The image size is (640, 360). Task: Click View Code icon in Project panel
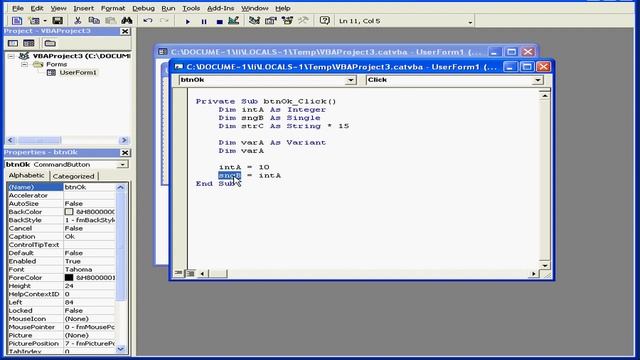tap(13, 43)
